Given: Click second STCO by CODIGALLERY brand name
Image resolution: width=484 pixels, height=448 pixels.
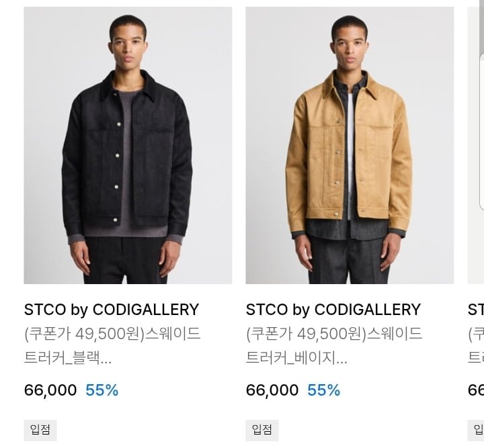Looking at the screenshot, I should click(333, 310).
